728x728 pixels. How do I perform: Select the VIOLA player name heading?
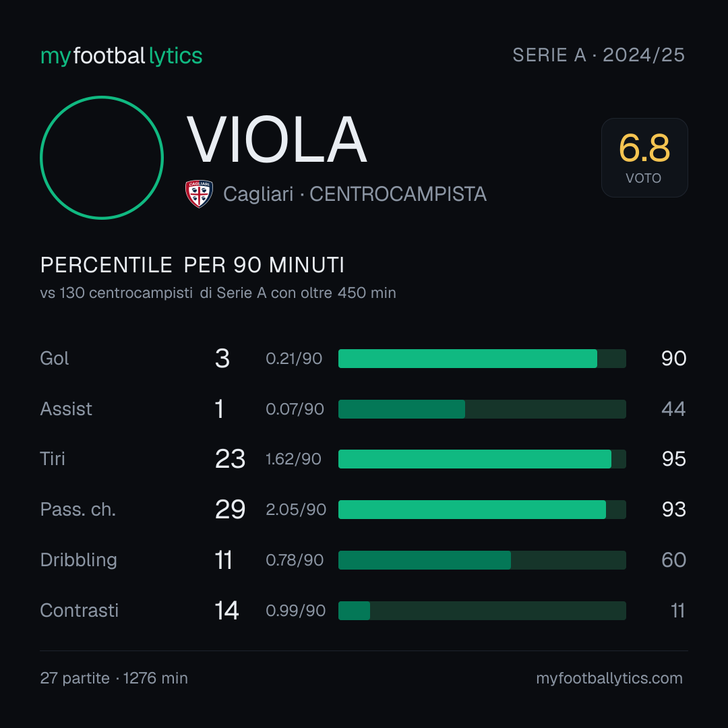click(x=277, y=140)
